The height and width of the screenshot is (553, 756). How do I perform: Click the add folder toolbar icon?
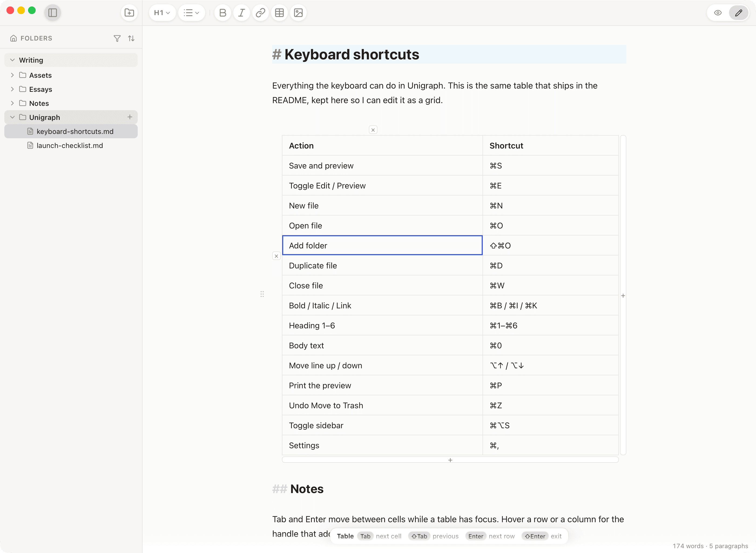click(129, 13)
